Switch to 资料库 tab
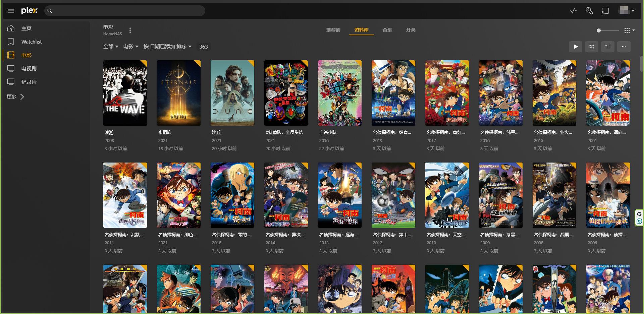This screenshot has width=644, height=314. (x=361, y=30)
